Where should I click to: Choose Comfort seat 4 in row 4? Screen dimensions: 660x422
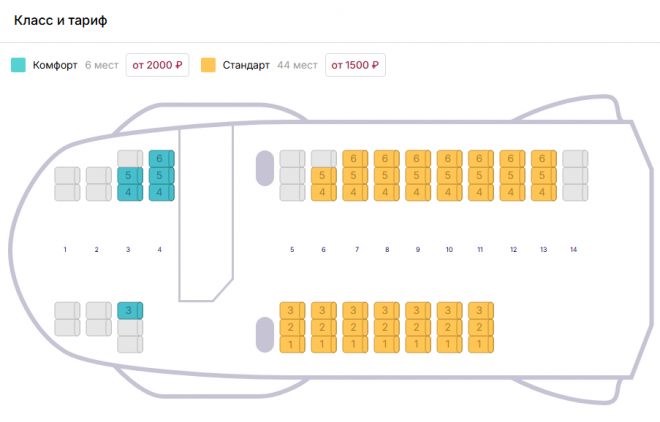[161, 192]
